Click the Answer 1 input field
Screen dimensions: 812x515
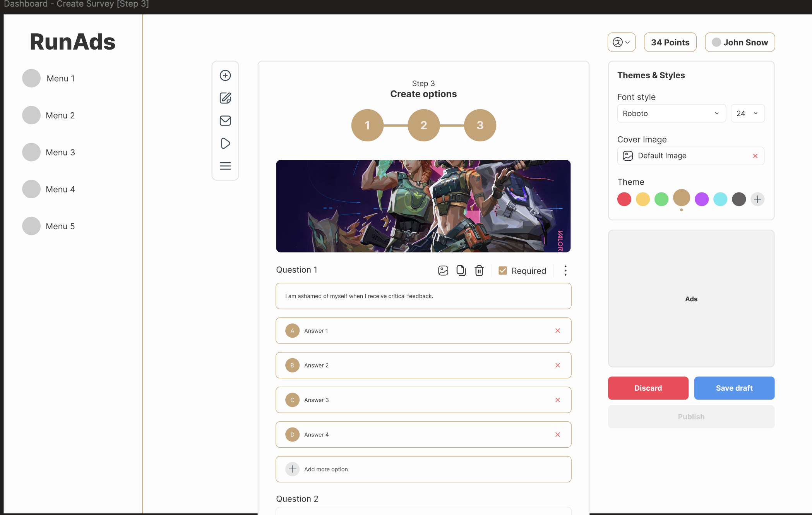tap(423, 331)
